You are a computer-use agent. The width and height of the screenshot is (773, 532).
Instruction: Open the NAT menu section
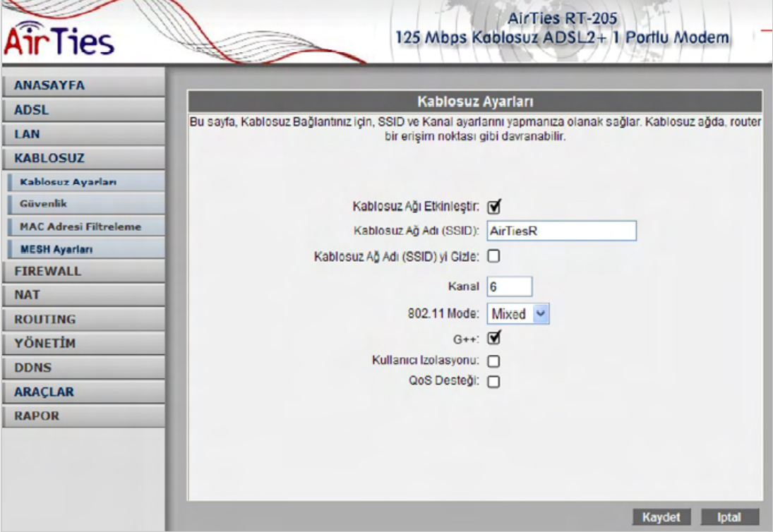point(82,295)
